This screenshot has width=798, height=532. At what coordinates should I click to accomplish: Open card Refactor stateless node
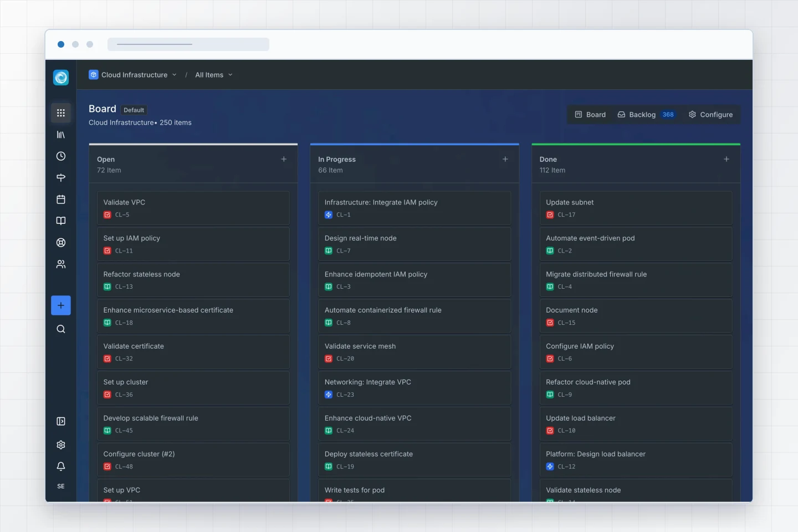193,280
